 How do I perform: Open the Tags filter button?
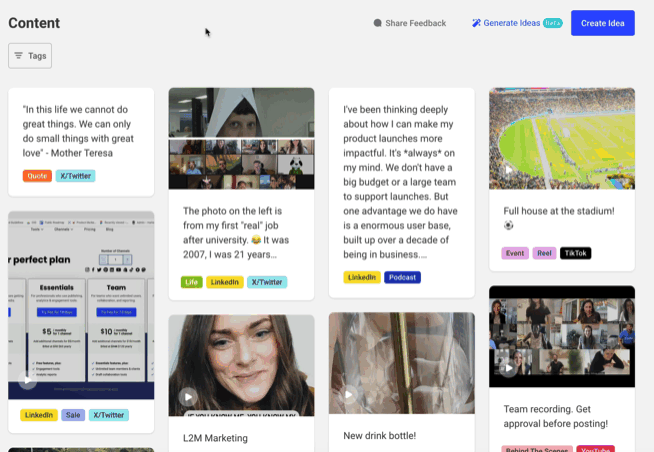pos(30,56)
